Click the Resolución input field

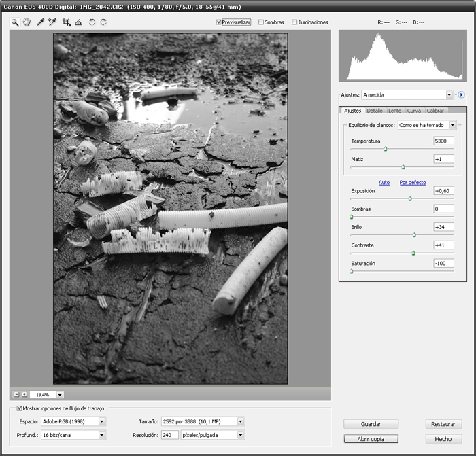[x=169, y=435]
